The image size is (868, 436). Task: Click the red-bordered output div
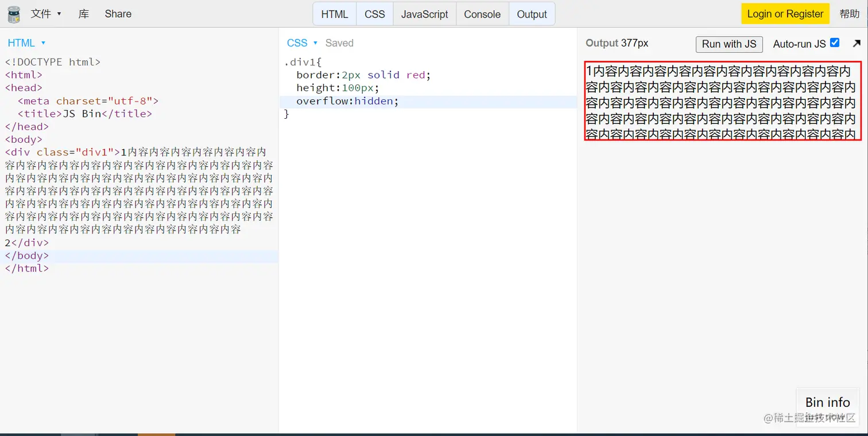tap(723, 100)
